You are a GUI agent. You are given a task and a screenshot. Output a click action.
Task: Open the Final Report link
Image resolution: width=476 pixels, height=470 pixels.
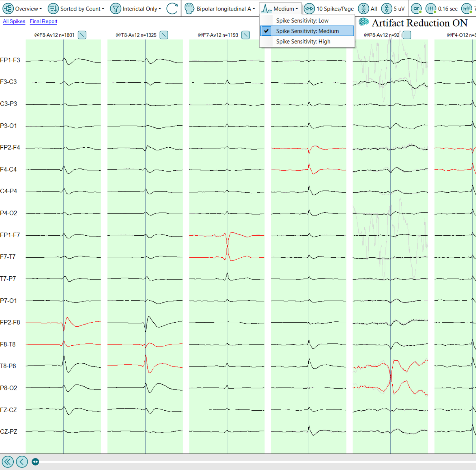[x=44, y=21]
